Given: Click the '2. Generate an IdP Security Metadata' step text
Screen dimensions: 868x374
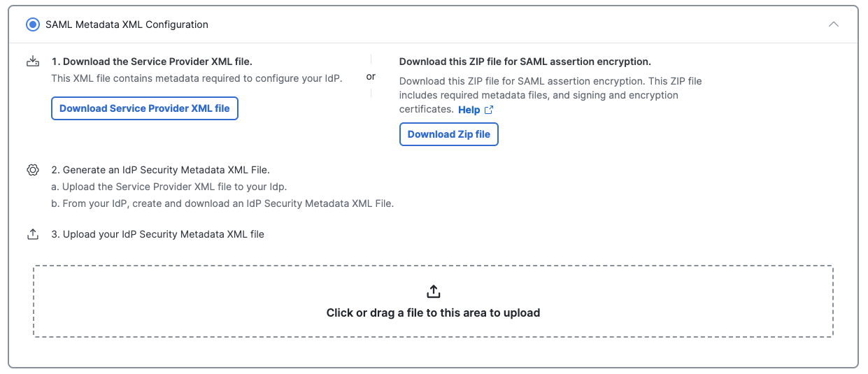Looking at the screenshot, I should [x=161, y=170].
